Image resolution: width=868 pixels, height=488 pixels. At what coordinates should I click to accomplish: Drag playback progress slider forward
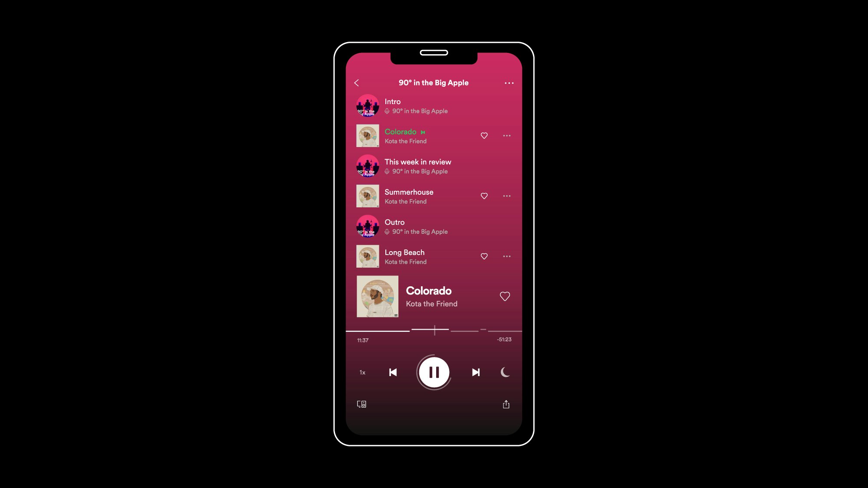point(434,330)
